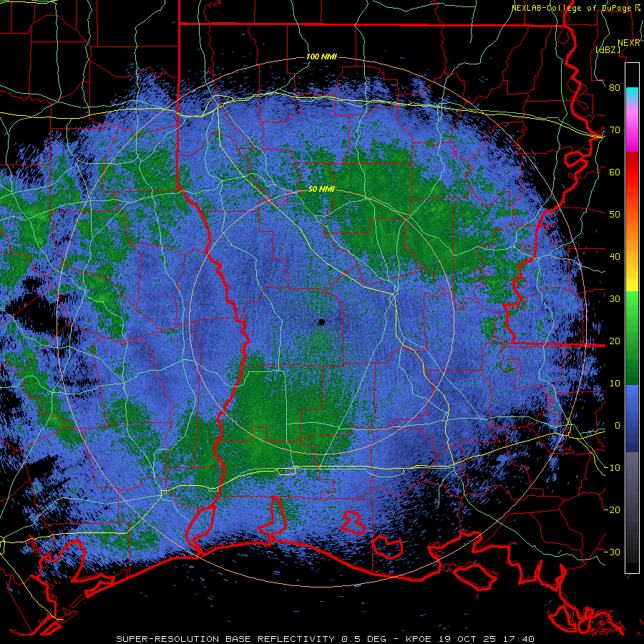Screen dimensions: 644x644
Task: Click the 'NEXR' label at top right
Action: pyautogui.click(x=629, y=43)
